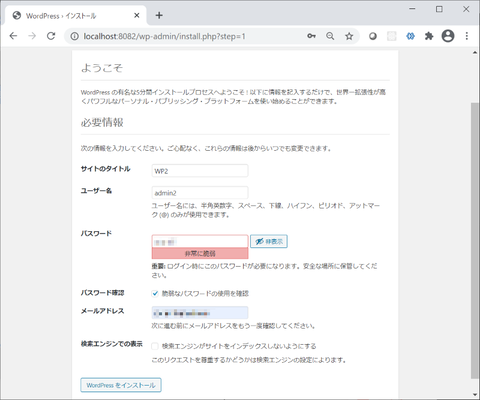Click the WordPress をインストール button
The width and height of the screenshot is (480, 400).
pyautogui.click(x=121, y=385)
